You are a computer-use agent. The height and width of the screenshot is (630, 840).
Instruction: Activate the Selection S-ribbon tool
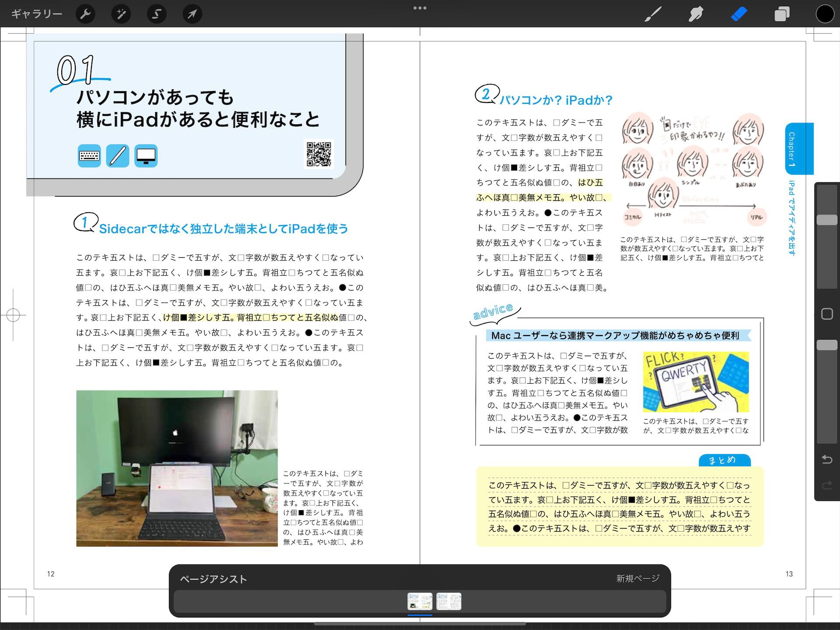coord(157,14)
